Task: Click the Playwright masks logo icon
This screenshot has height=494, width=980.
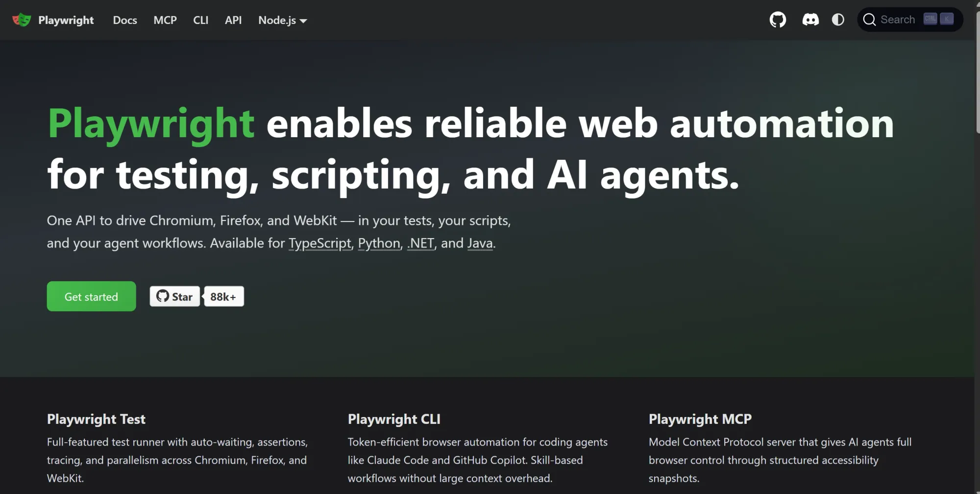Action: [x=22, y=20]
